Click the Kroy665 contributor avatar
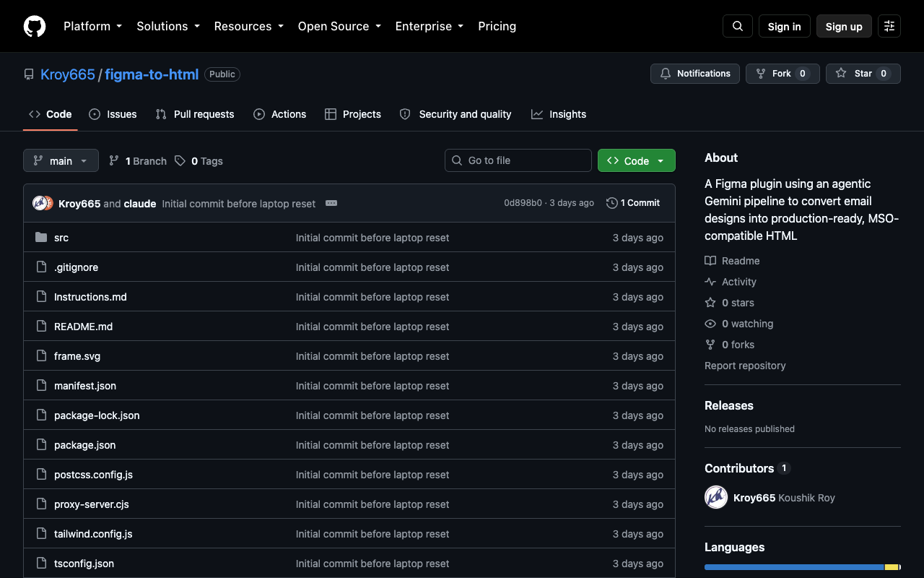 [716, 497]
